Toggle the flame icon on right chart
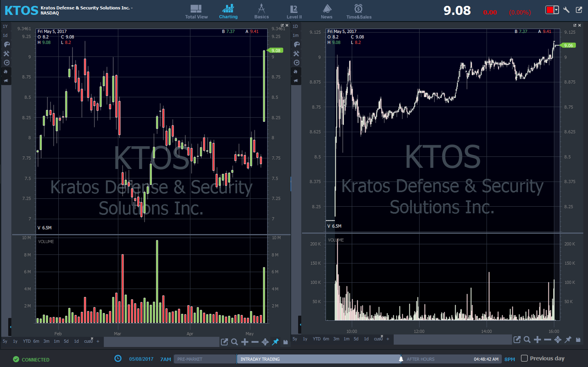The width and height of the screenshot is (588, 367). tap(296, 71)
